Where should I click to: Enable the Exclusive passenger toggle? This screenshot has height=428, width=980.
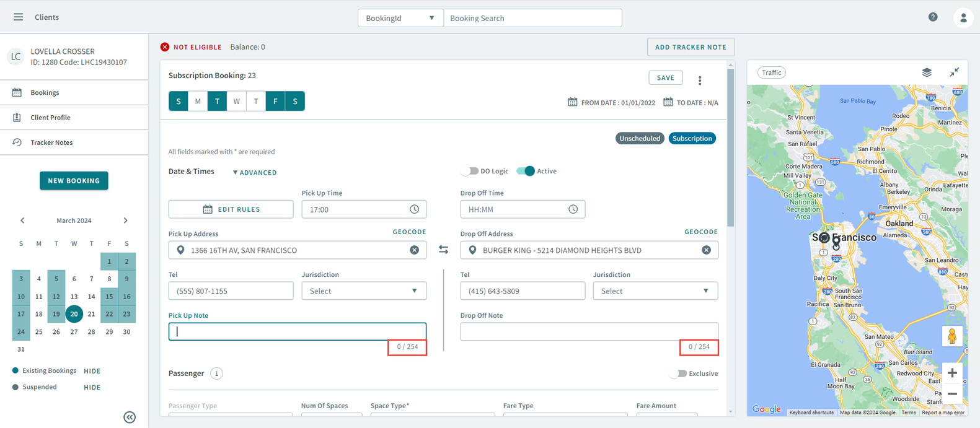[679, 373]
